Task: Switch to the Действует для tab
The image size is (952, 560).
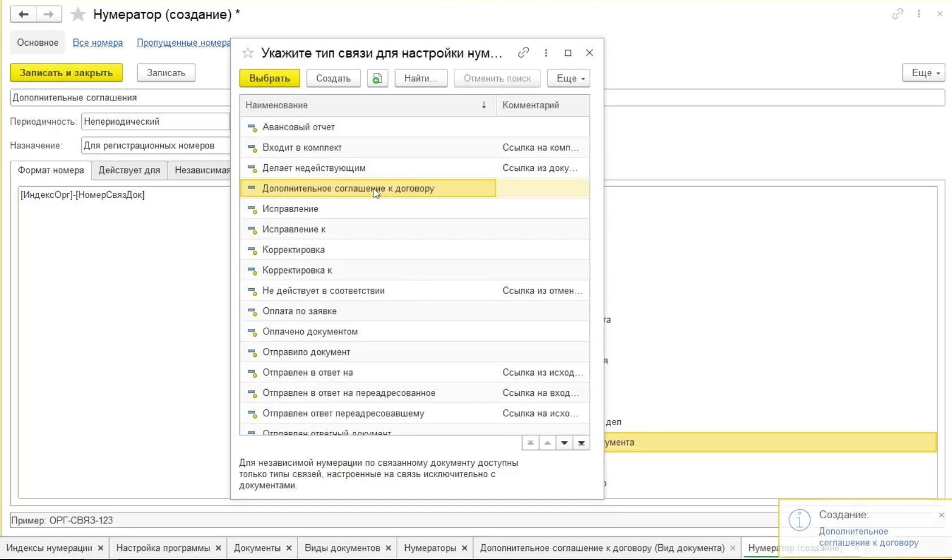Action: [129, 170]
